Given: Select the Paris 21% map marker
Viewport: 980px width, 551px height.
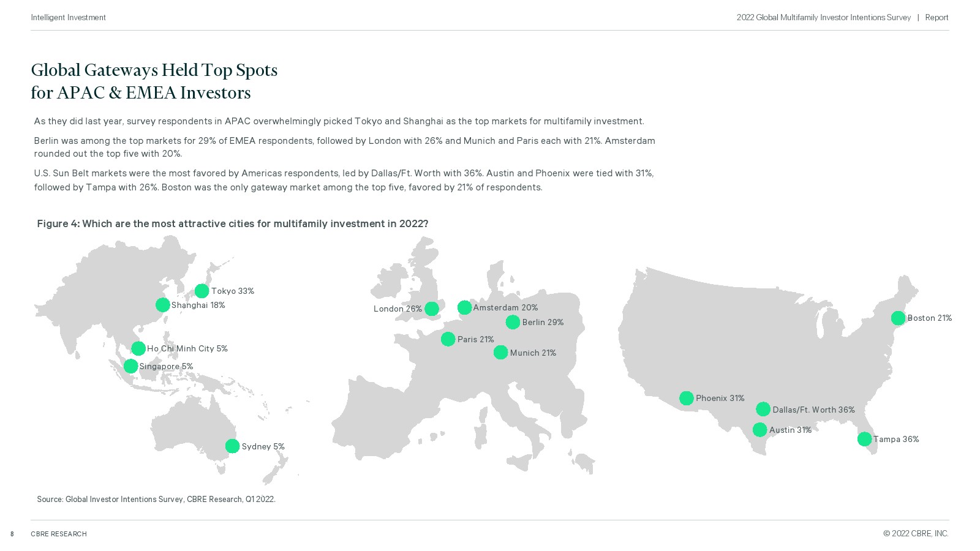Looking at the screenshot, I should (x=448, y=339).
